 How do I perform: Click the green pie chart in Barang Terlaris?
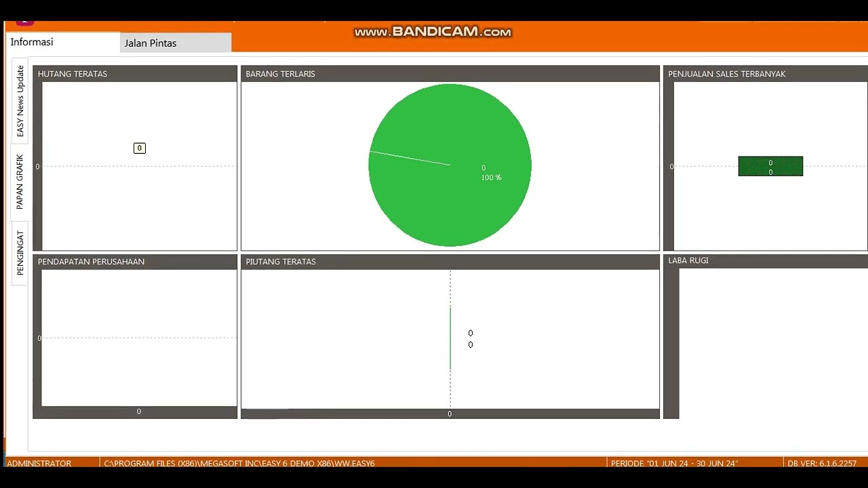point(450,165)
